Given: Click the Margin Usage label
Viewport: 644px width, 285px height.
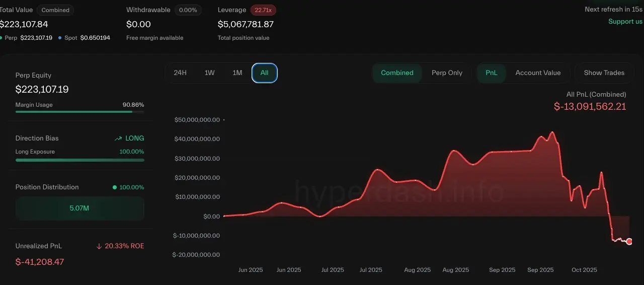Looking at the screenshot, I should [34, 105].
